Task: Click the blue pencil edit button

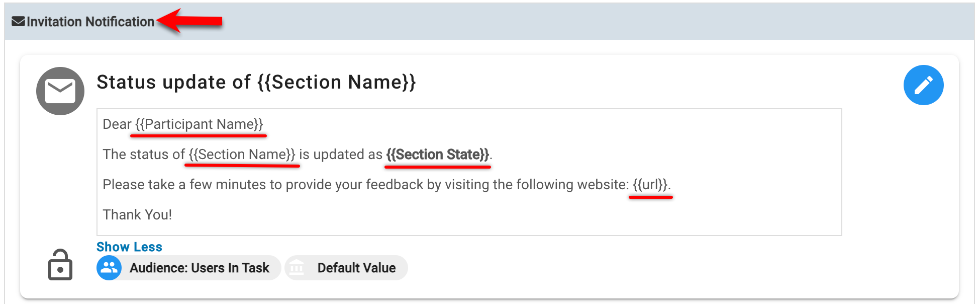Action: (923, 85)
